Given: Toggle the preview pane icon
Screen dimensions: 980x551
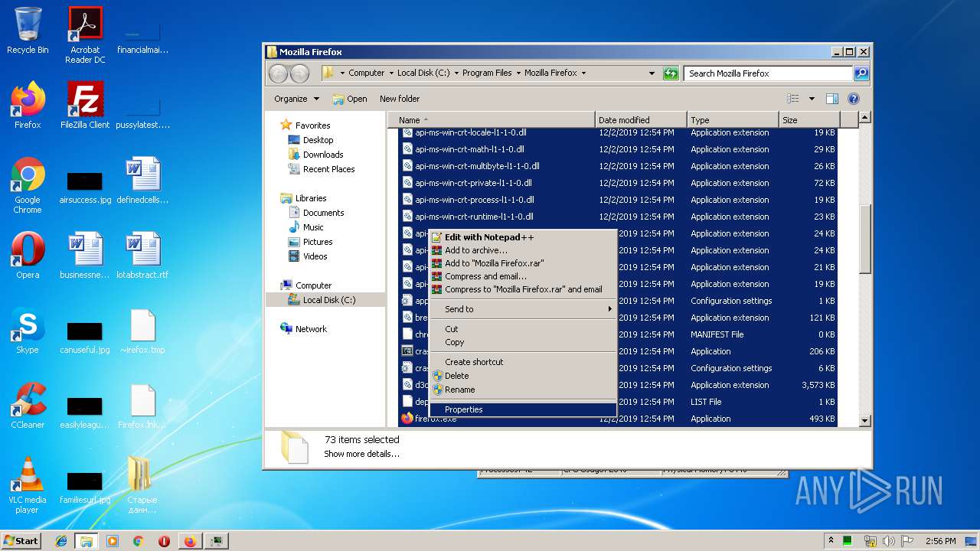Looking at the screenshot, I should (x=832, y=99).
